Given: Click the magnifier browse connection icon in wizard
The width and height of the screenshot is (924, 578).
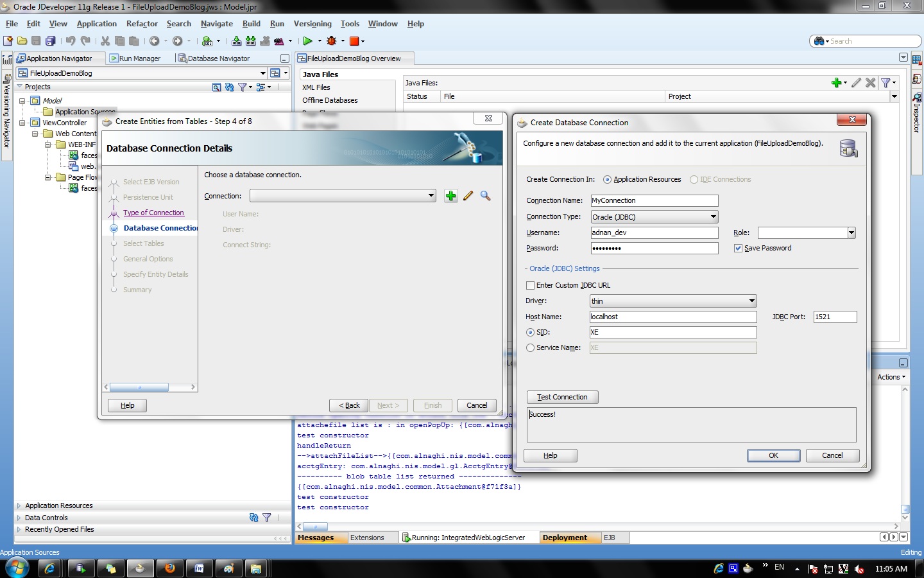Looking at the screenshot, I should pos(486,196).
